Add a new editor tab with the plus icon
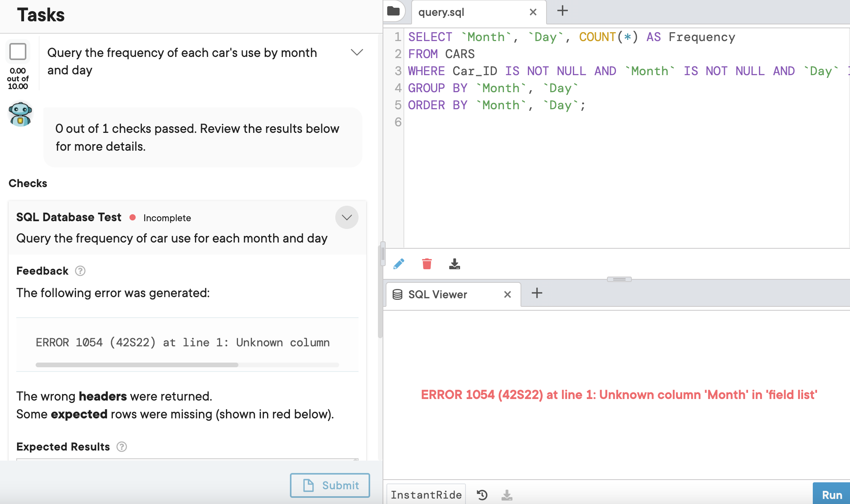This screenshot has width=850, height=504. point(562,10)
